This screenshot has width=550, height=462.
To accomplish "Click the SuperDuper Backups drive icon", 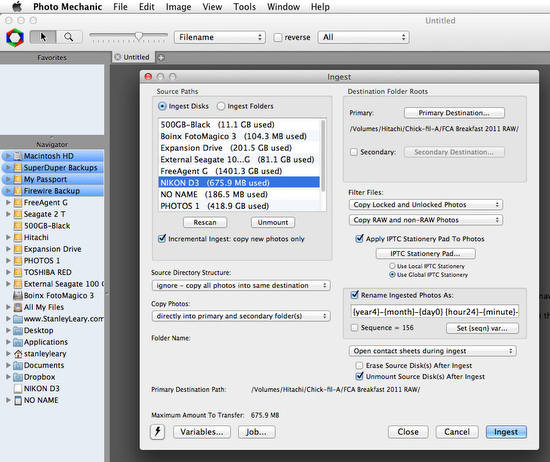I will click(x=18, y=168).
